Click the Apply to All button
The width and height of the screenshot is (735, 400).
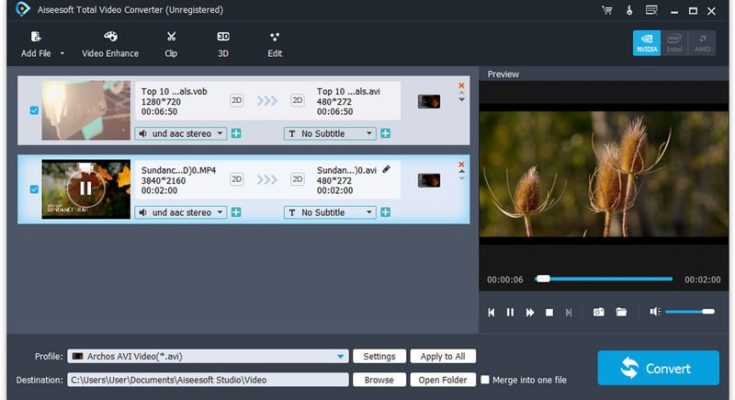(443, 356)
